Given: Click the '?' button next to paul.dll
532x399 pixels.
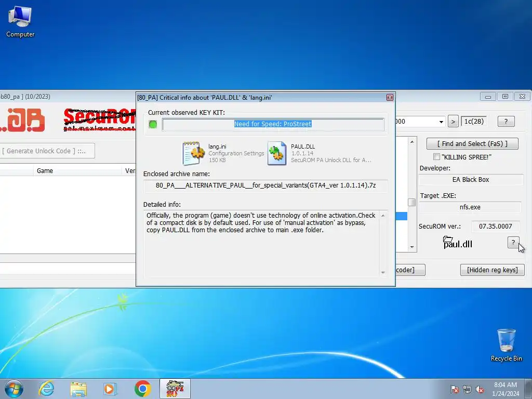Looking at the screenshot, I should (513, 242).
